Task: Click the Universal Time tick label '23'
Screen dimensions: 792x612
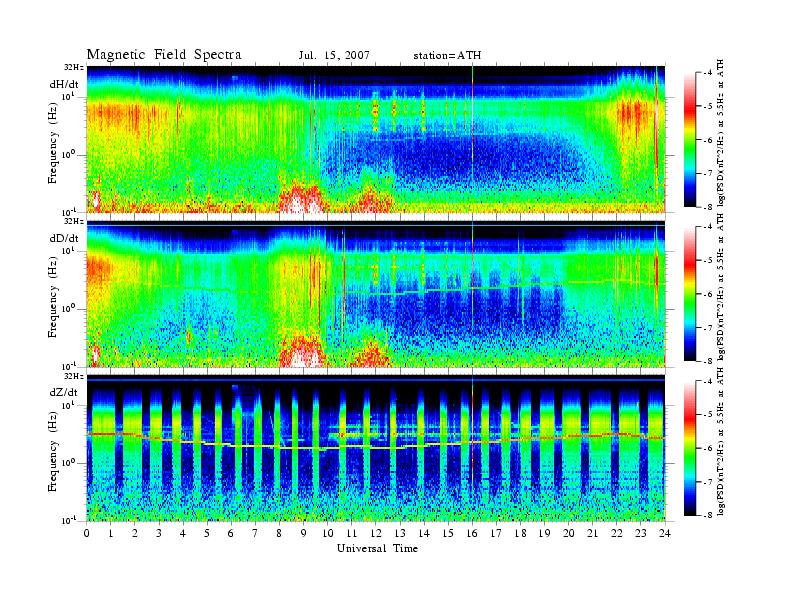Action: pyautogui.click(x=641, y=533)
